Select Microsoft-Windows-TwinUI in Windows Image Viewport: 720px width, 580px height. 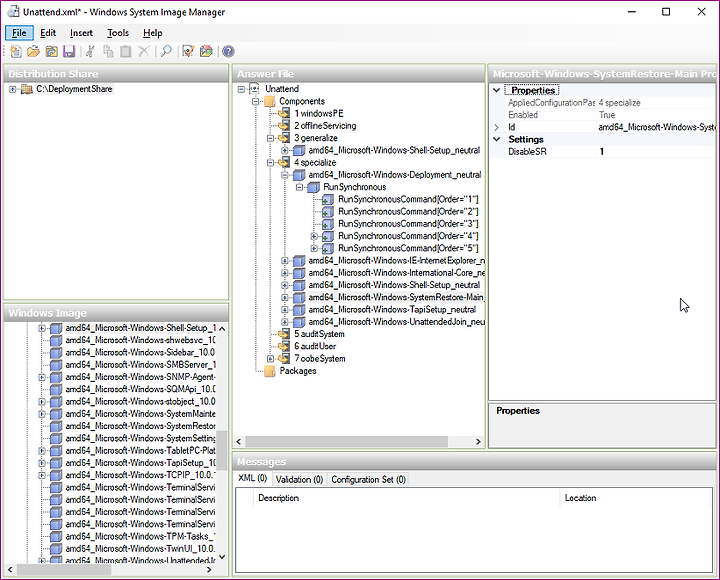coord(140,549)
